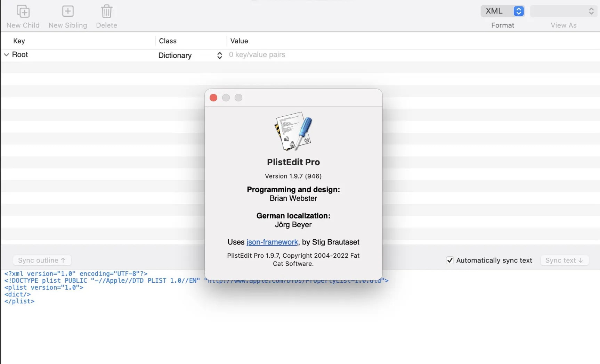Select the Root row key

tap(20, 55)
